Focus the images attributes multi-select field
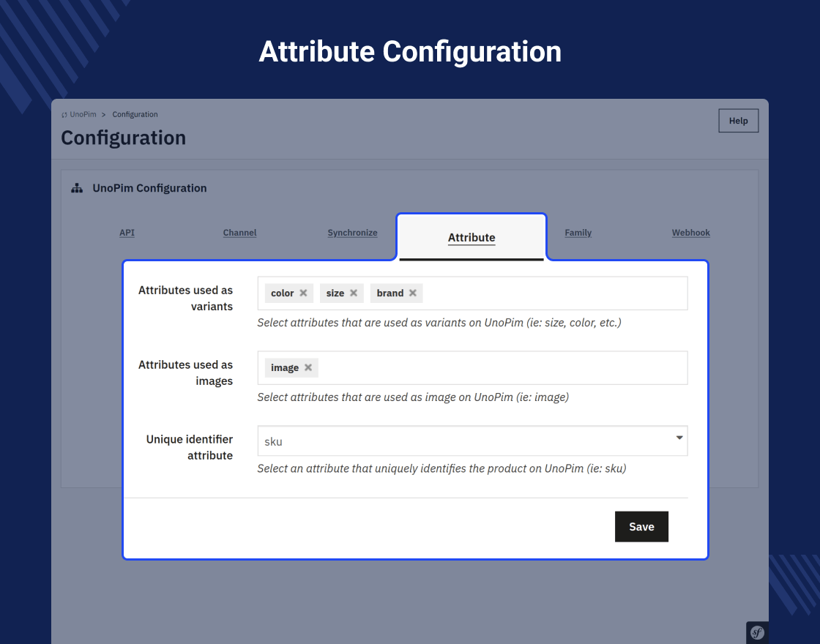The width and height of the screenshot is (820, 644). (473, 368)
